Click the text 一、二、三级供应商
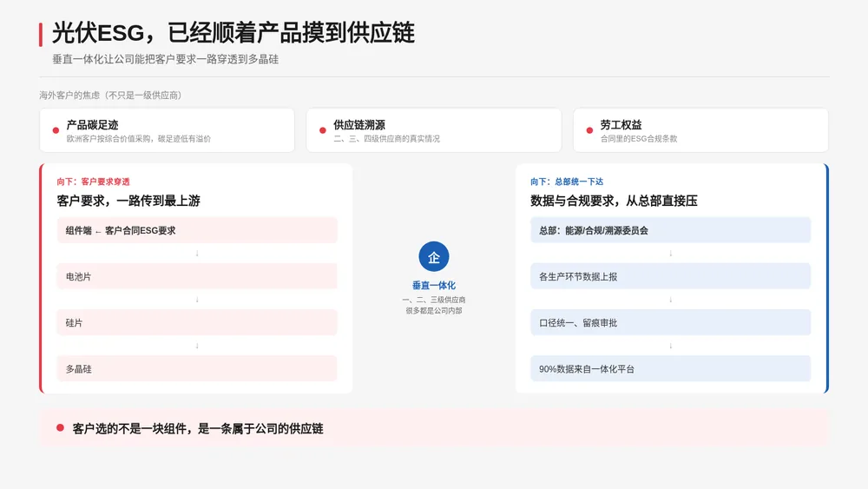 click(433, 300)
